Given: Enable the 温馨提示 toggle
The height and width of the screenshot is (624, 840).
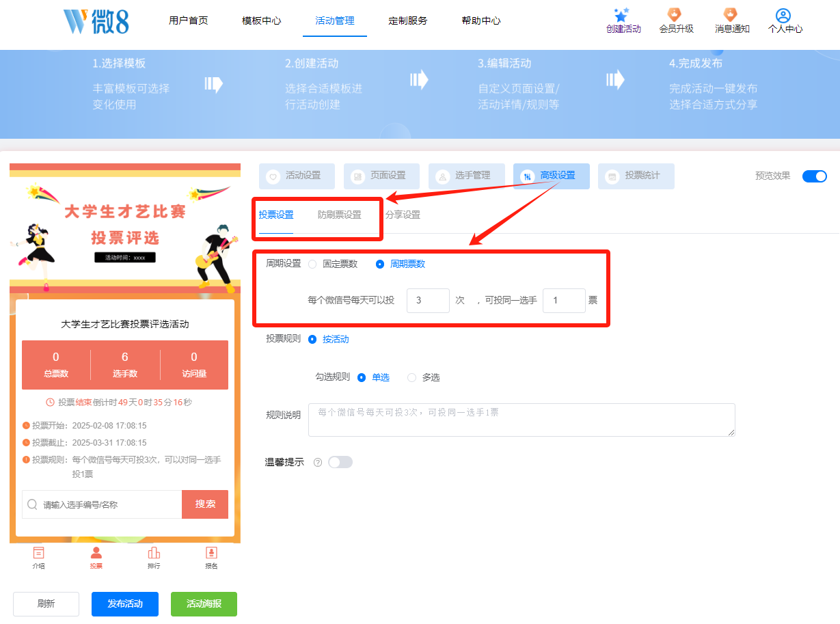Looking at the screenshot, I should (x=340, y=462).
